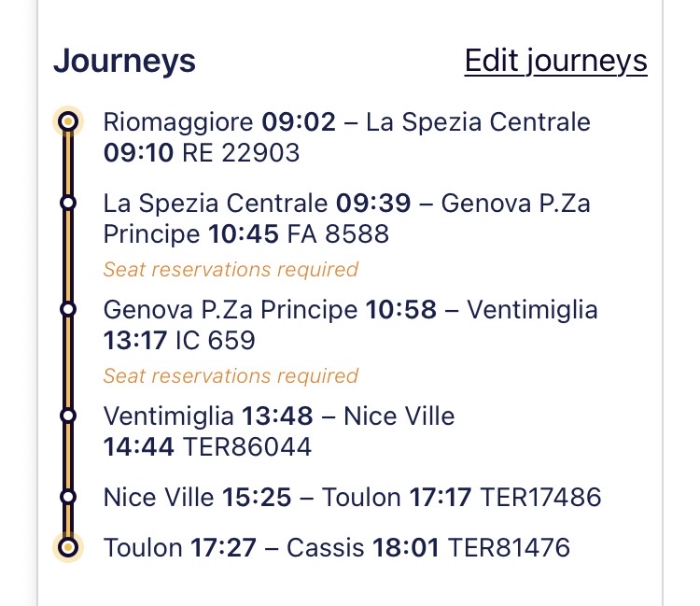The height and width of the screenshot is (606, 700).
Task: Click seat reservation notice under IC 659
Action: pyautogui.click(x=231, y=376)
